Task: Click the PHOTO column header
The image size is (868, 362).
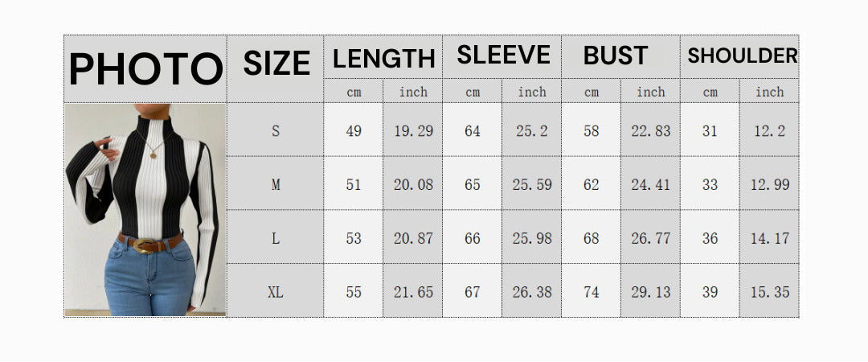Action: (145, 68)
